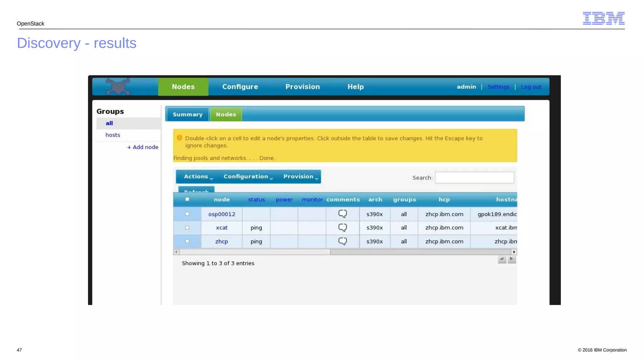The image size is (644, 362).
Task: Switch to the Summary tab
Action: click(187, 115)
